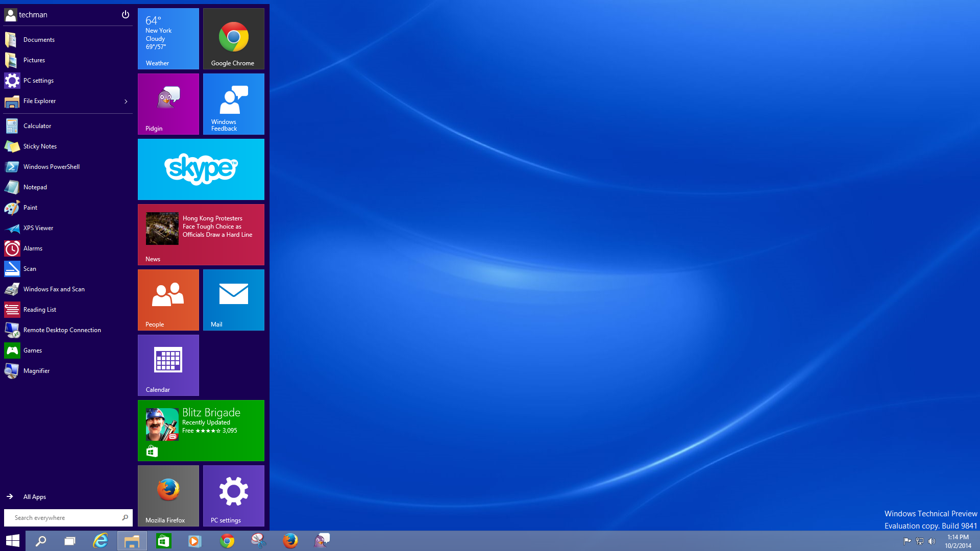Open PC Settings tile
Screen dimensions: 980x551
coord(234,494)
